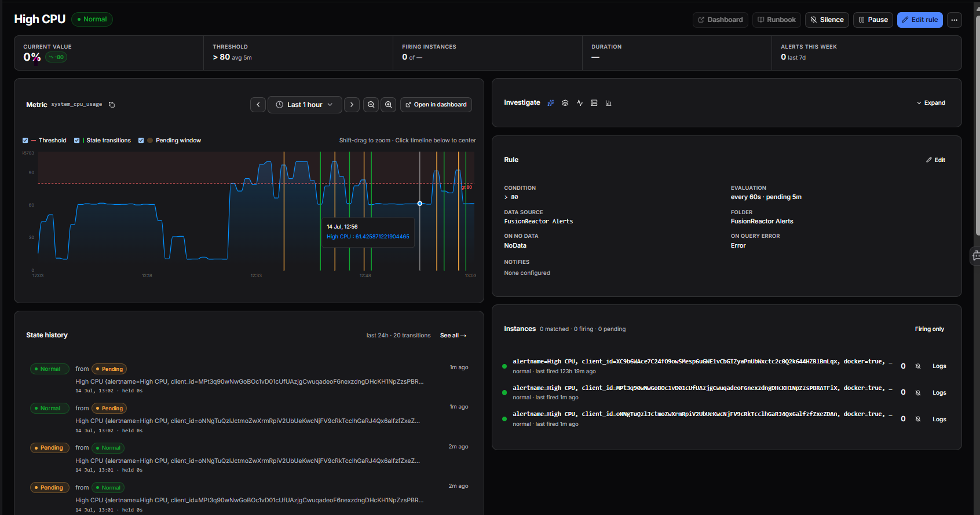Screen dimensions: 980x515
Task: Open the more options ellipsis menu
Action: pyautogui.click(x=955, y=20)
